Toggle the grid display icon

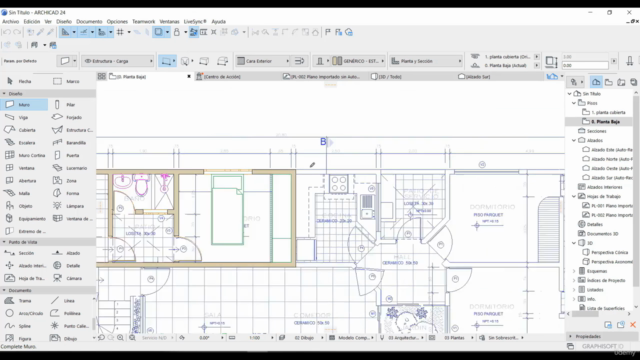point(120,32)
